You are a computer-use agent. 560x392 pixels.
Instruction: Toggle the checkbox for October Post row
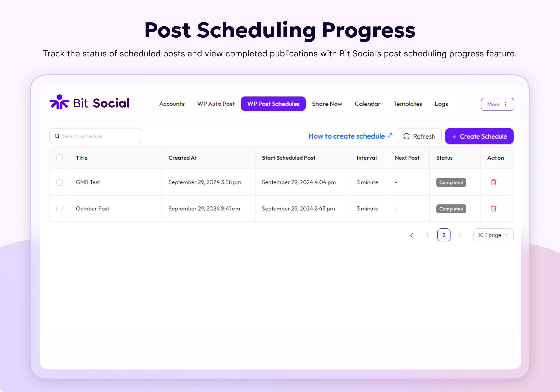click(60, 208)
